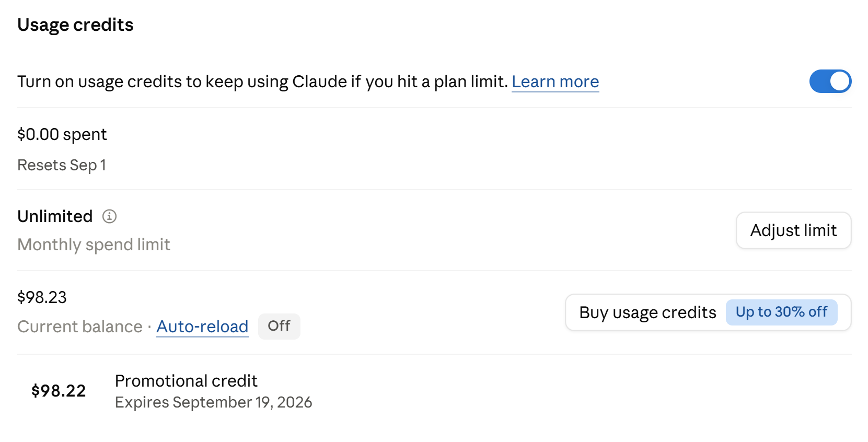This screenshot has width=868, height=442.
Task: Click the Up to 30% off badge
Action: point(781,312)
